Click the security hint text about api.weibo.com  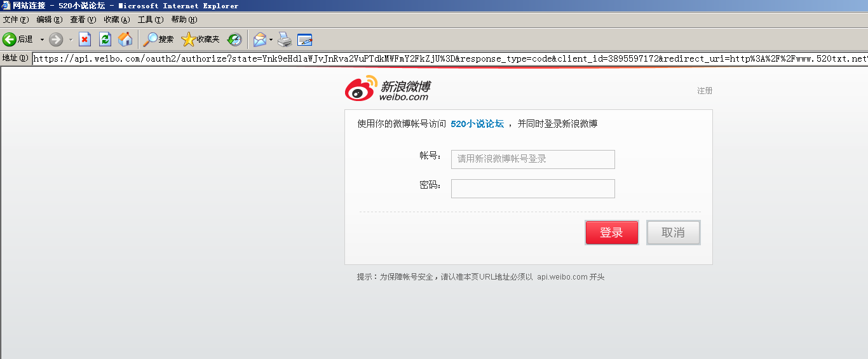point(480,277)
